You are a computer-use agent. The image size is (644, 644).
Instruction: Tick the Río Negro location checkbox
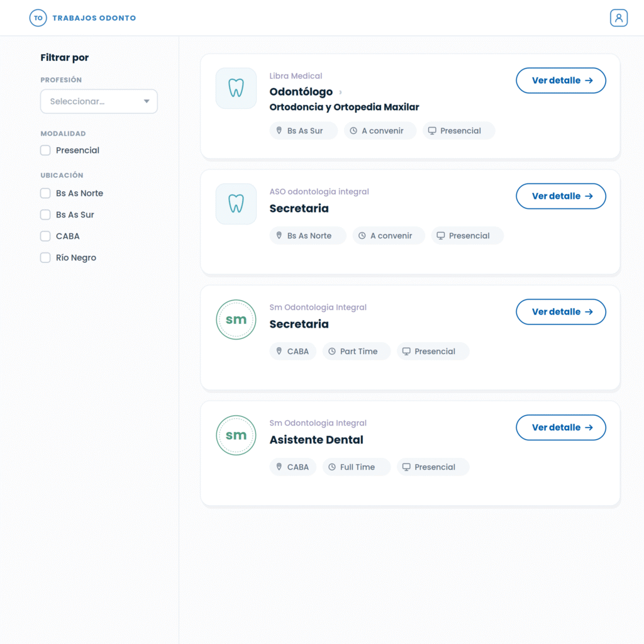coord(45,257)
